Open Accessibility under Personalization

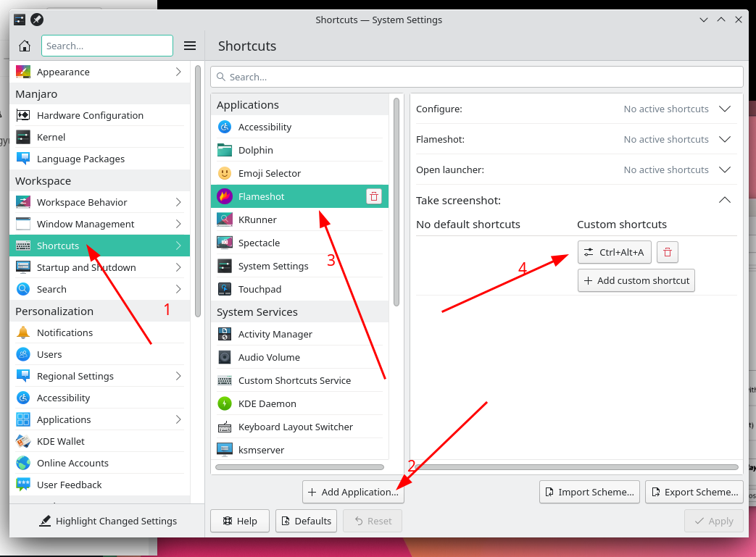99,398
